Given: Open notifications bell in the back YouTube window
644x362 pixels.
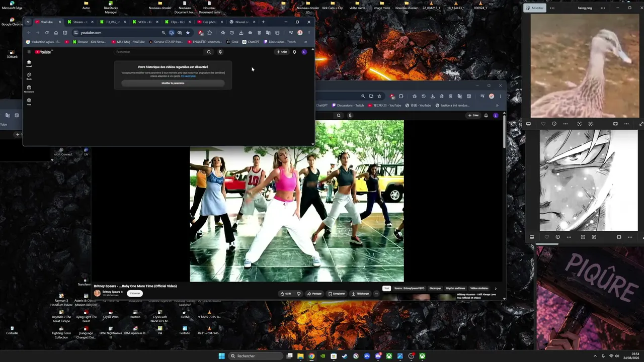Looking at the screenshot, I should pos(486,116).
